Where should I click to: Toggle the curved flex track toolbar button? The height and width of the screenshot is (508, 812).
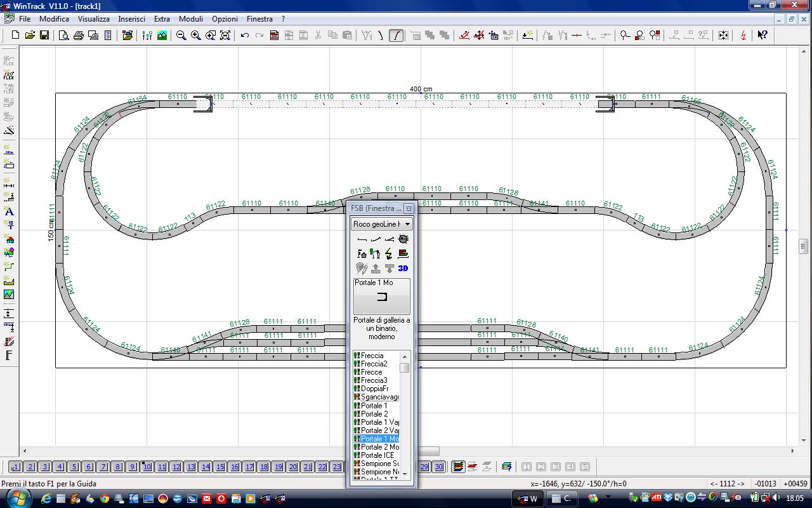(x=396, y=36)
